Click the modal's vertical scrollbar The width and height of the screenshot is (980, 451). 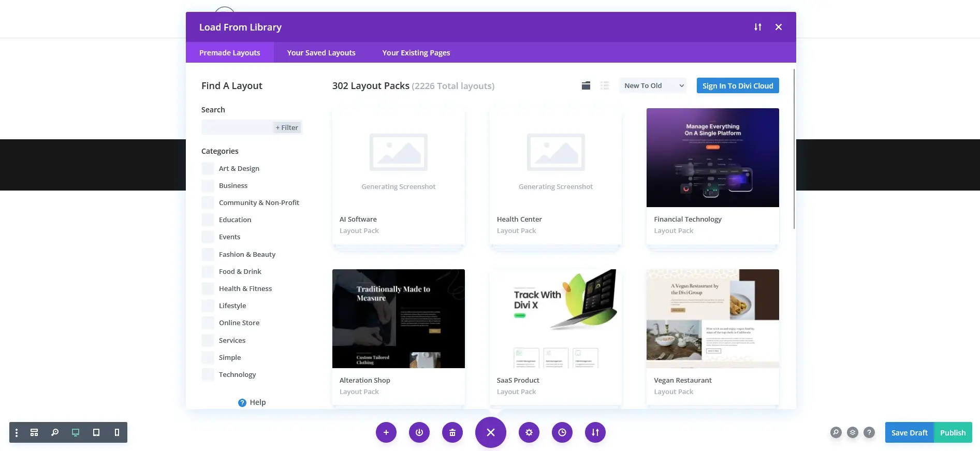click(794, 149)
